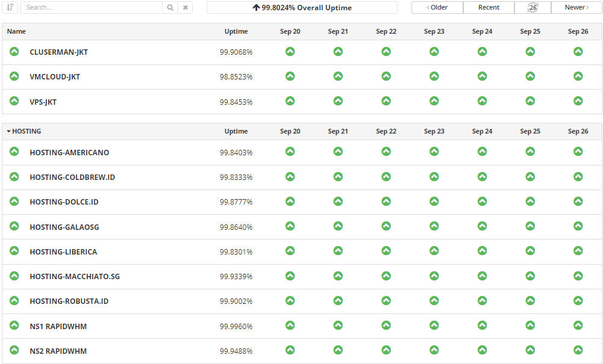Click HOSTING-DOLCE.ID's Sep 22 status icon
The height and width of the screenshot is (364, 603).
pos(386,202)
